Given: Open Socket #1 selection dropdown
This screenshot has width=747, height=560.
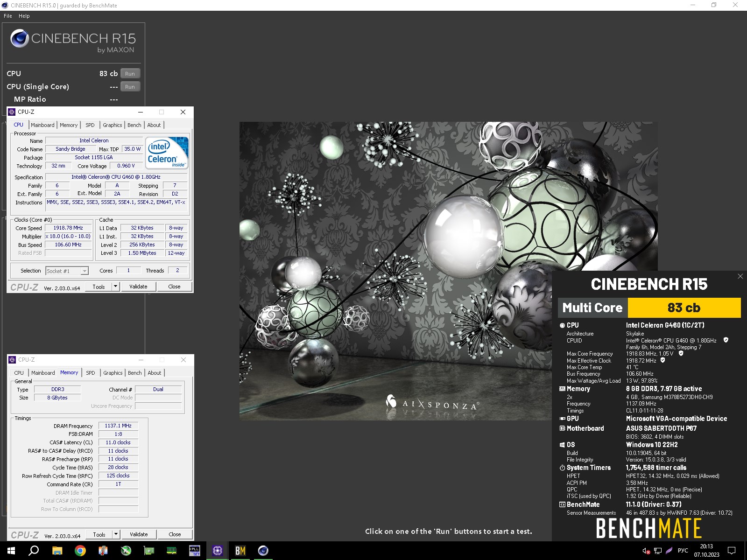Looking at the screenshot, I should pos(67,271).
